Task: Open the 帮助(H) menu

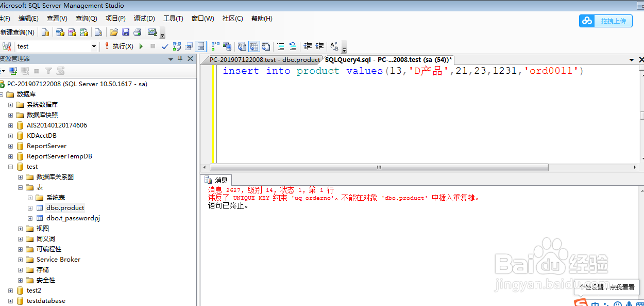Action: point(262,19)
